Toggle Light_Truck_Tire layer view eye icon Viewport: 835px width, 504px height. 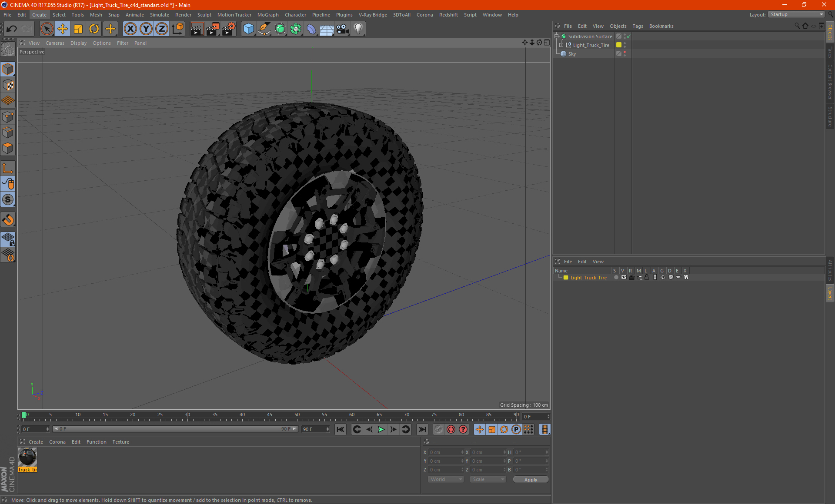624,277
